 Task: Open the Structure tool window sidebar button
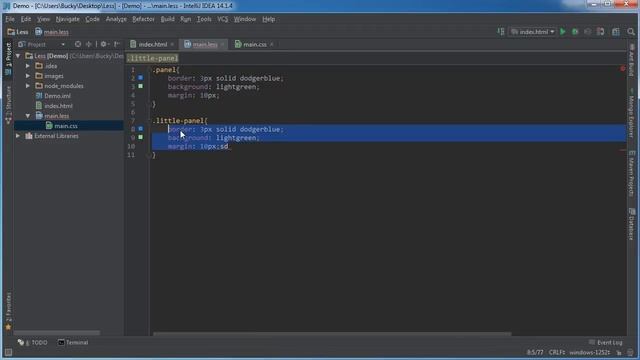coord(8,105)
